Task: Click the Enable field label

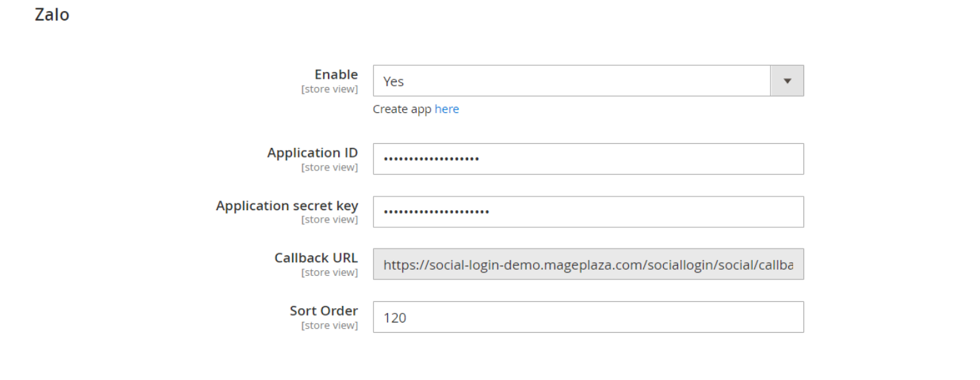Action: pos(336,74)
